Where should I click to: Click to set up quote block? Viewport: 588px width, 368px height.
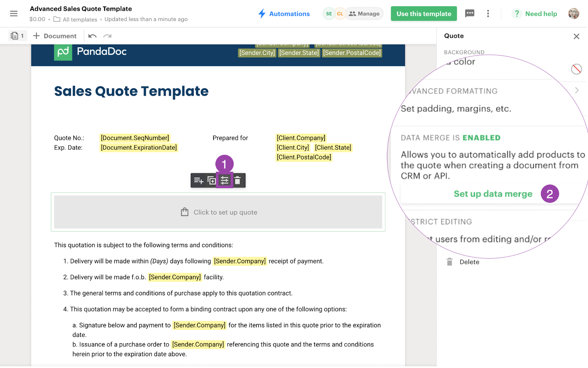click(218, 212)
